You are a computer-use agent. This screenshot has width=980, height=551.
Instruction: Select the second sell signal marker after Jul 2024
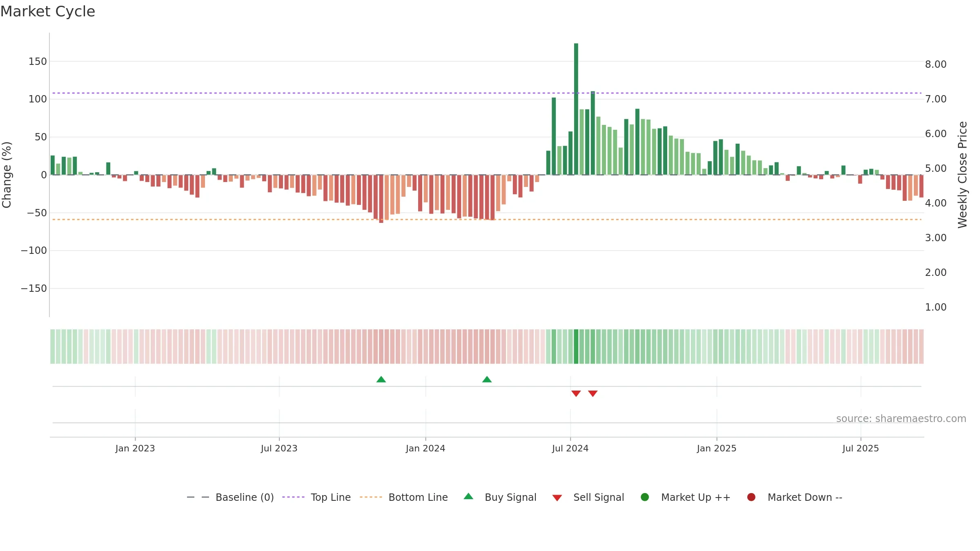(592, 393)
